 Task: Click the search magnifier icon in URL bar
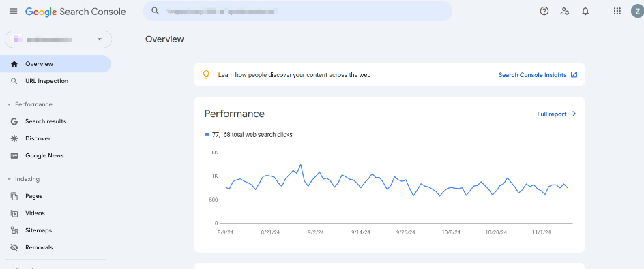point(156,11)
